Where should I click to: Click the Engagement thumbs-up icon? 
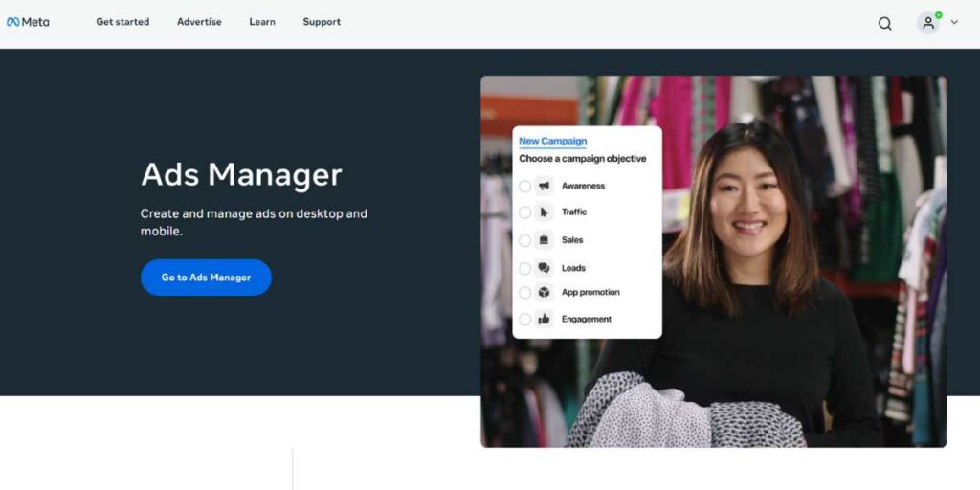(x=544, y=320)
